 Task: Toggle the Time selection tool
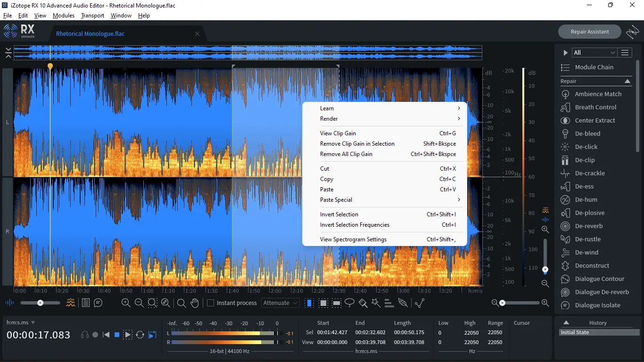(309, 303)
